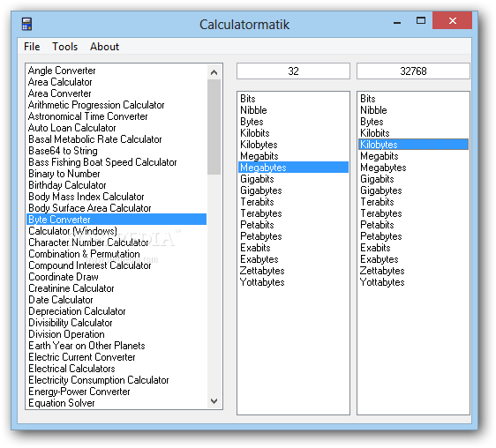Screen dimensions: 496x448
Task: Select Megabytes in the target unit list
Action: point(413,168)
